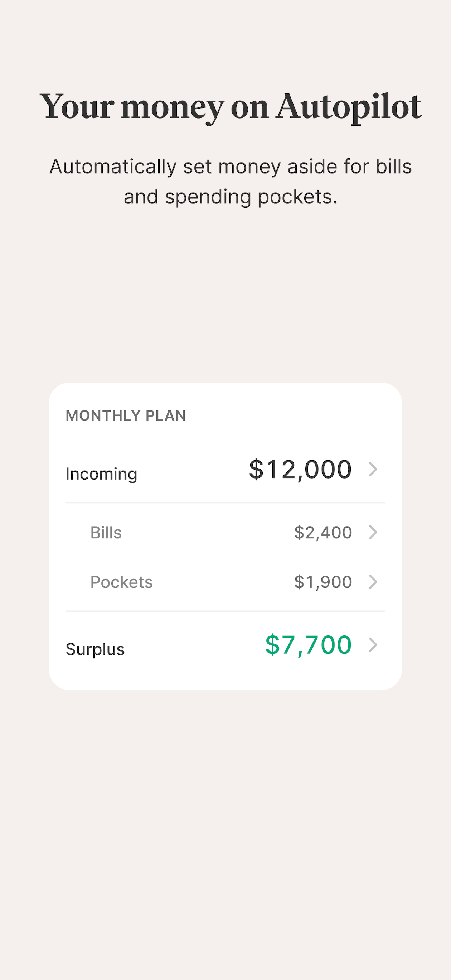
Task: Tap the $12,000 incoming amount
Action: click(x=300, y=470)
